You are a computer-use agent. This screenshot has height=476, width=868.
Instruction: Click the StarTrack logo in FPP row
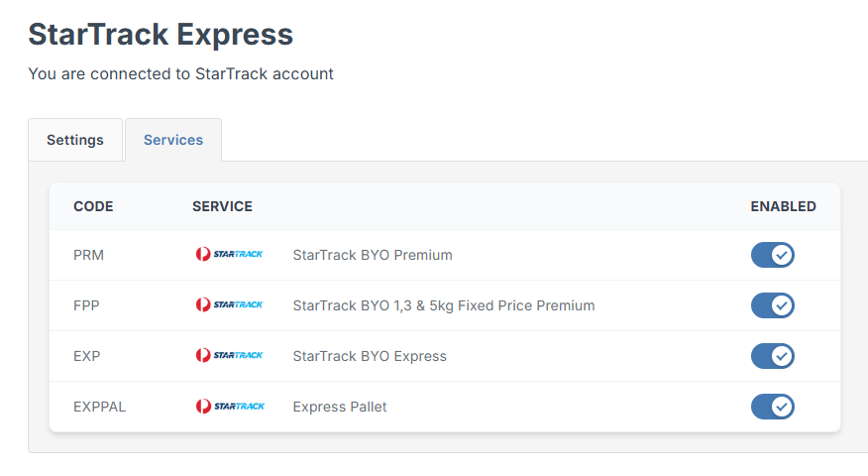click(x=229, y=305)
